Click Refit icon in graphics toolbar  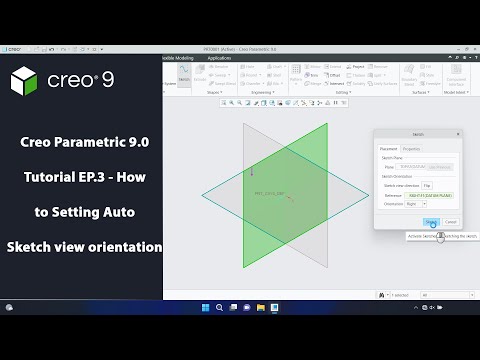(224, 103)
